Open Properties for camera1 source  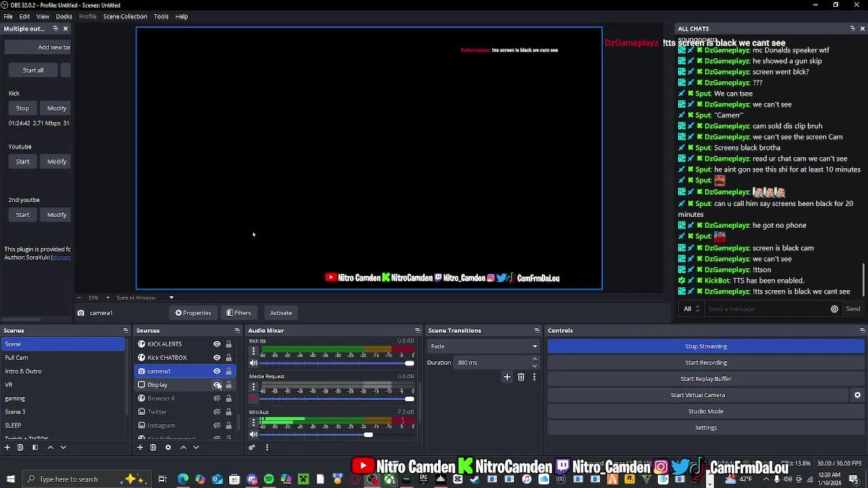[193, 313]
